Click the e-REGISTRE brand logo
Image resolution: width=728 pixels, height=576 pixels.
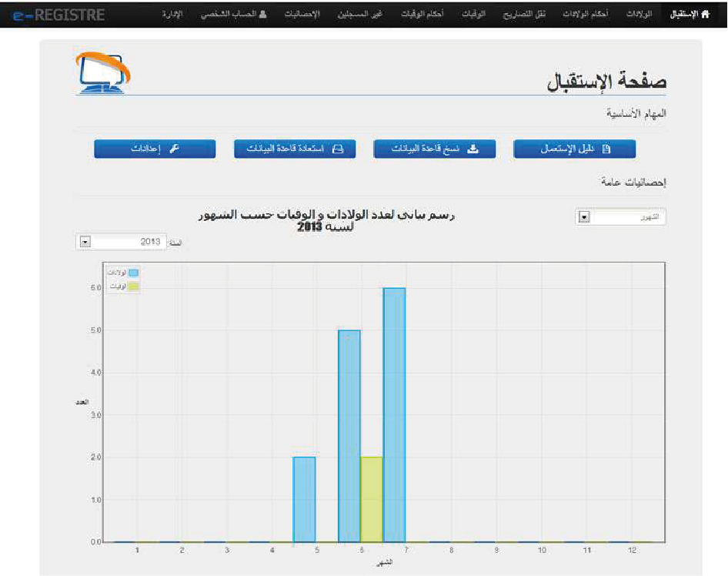[x=59, y=15]
